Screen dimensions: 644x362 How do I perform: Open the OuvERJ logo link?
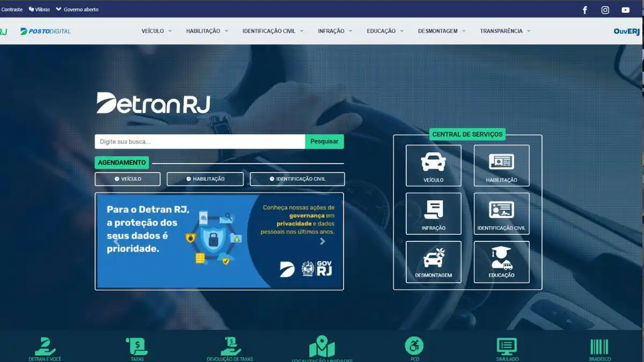coord(627,31)
